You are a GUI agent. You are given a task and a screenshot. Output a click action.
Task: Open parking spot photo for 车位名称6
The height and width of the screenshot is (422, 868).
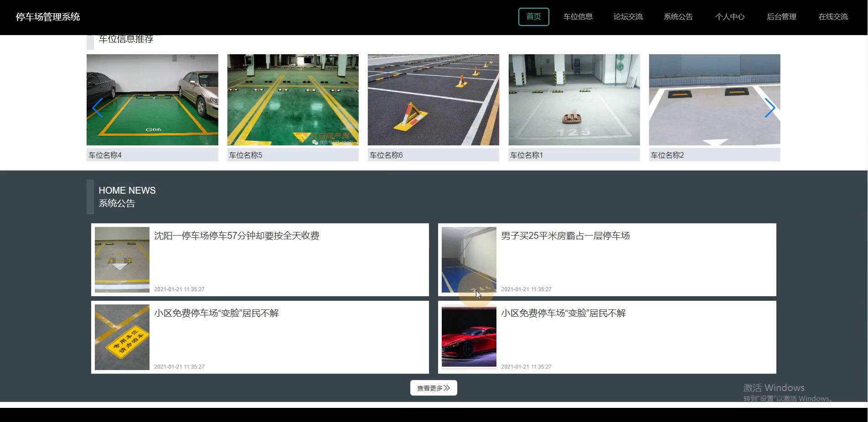[x=433, y=100]
